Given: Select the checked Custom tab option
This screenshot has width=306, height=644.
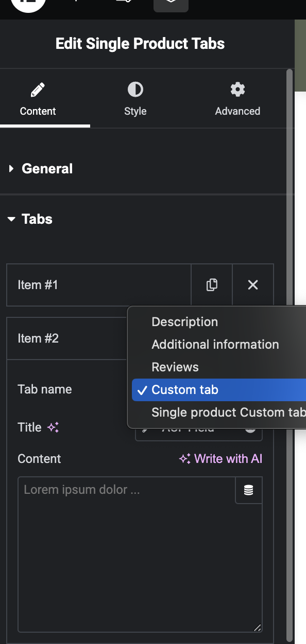Looking at the screenshot, I should pos(219,390).
